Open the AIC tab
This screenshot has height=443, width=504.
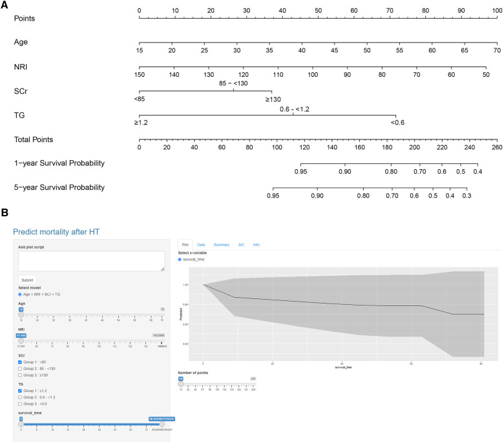coord(241,245)
